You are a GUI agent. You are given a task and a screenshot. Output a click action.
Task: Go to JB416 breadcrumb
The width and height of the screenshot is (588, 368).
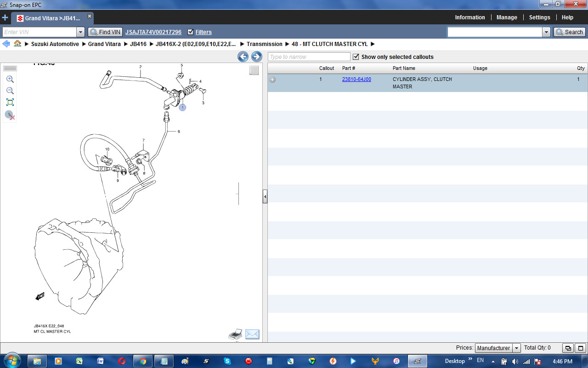click(138, 44)
